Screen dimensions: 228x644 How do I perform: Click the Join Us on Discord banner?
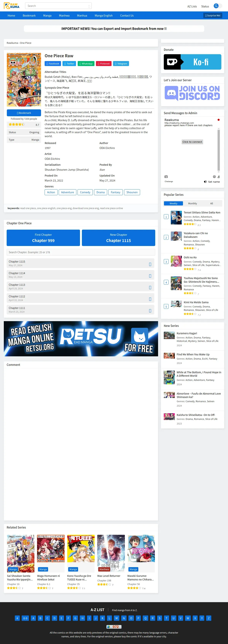click(192, 93)
